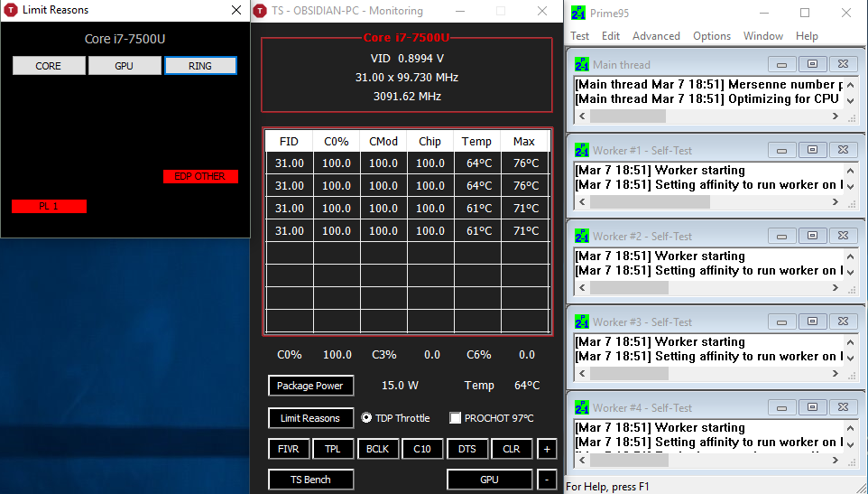
Task: Minimize the Main thread child window
Action: (x=781, y=64)
